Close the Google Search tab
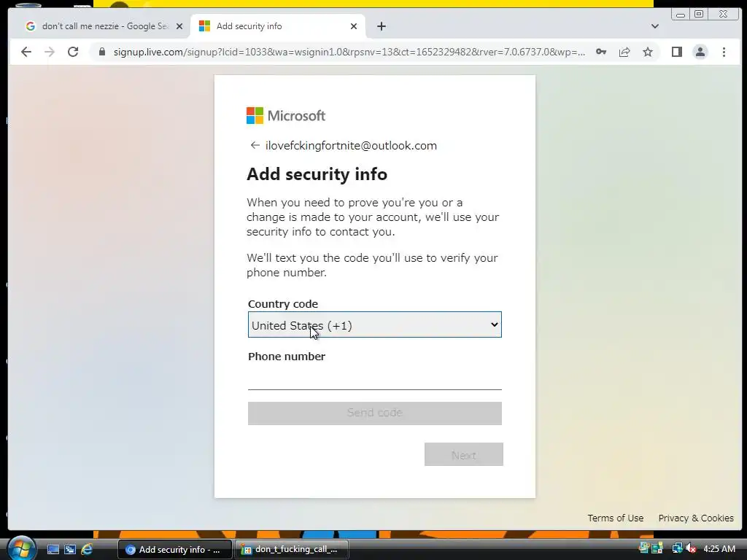This screenshot has width=747, height=560. pos(179,26)
